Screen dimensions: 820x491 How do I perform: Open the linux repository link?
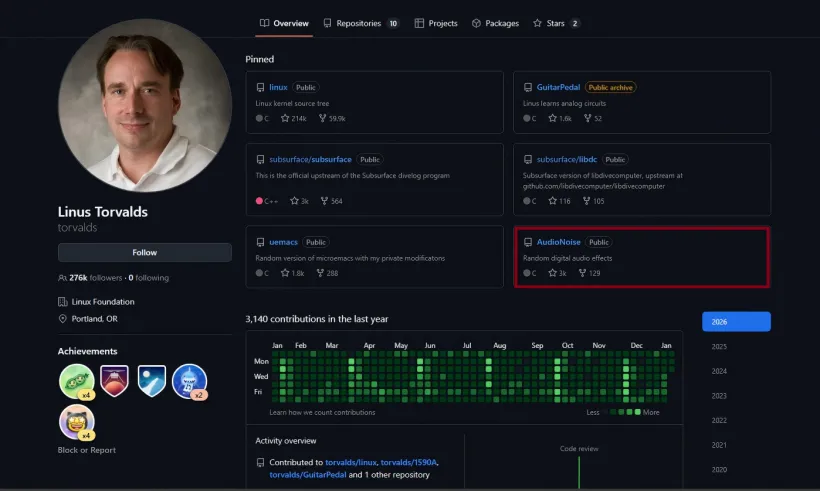(278, 87)
